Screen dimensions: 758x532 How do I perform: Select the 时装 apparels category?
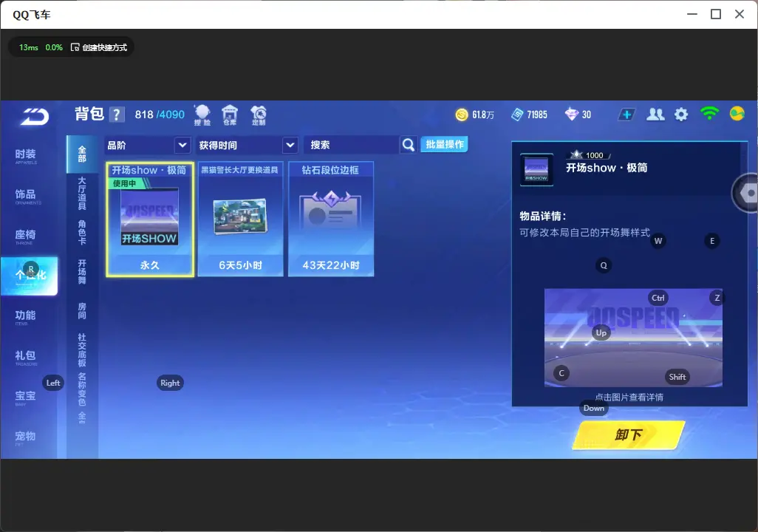[26, 155]
